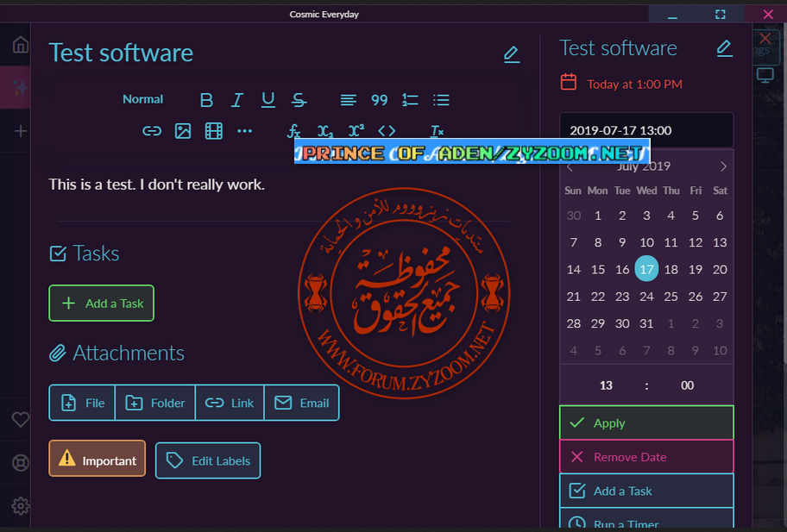This screenshot has width=787, height=532.
Task: Click the July 2019 month label
Action: pyautogui.click(x=644, y=167)
